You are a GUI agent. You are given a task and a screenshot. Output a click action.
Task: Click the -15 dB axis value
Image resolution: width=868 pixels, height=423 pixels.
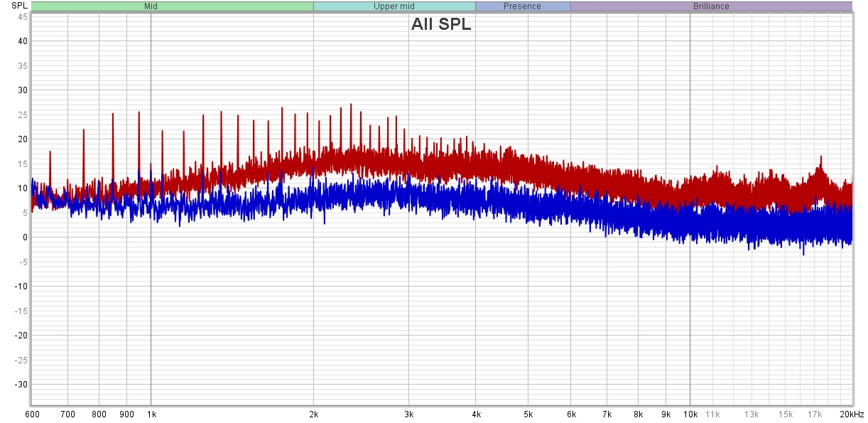[21, 311]
